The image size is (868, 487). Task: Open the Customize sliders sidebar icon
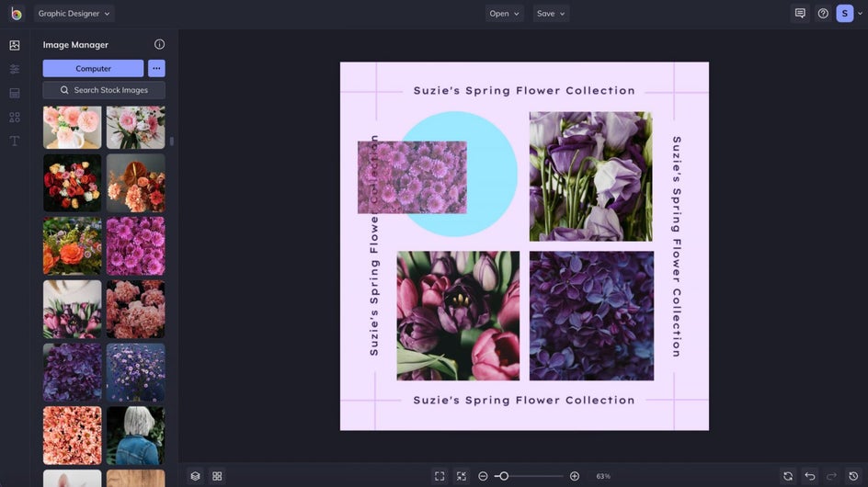click(x=15, y=69)
